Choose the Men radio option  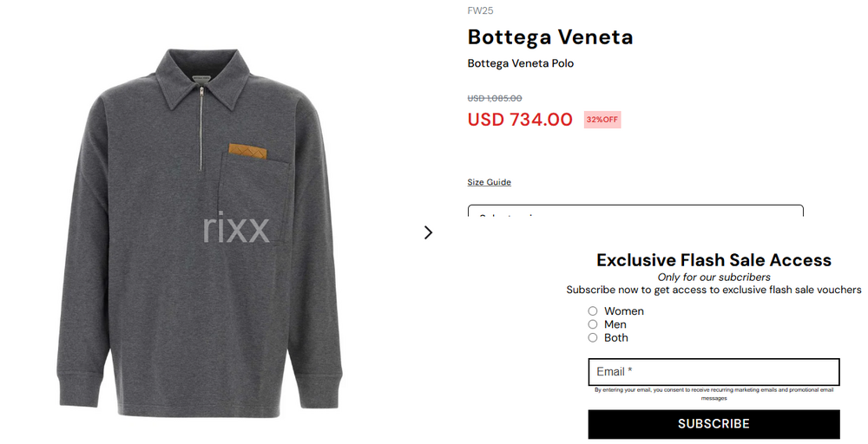(x=593, y=324)
